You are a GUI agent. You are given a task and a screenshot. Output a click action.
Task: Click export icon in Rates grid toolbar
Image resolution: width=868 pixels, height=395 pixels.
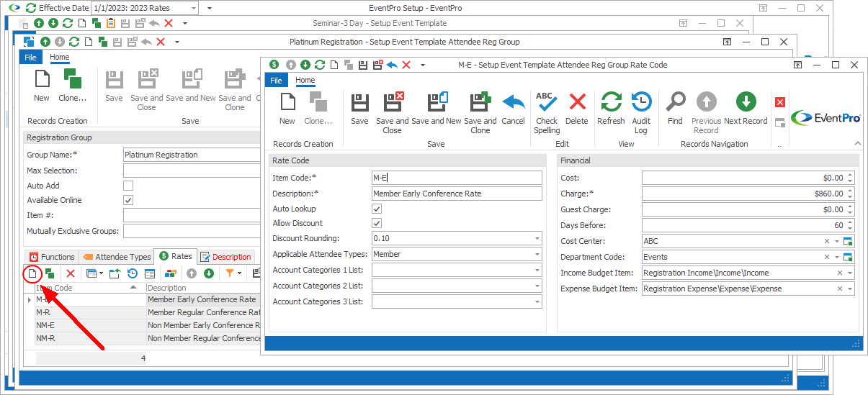click(115, 273)
